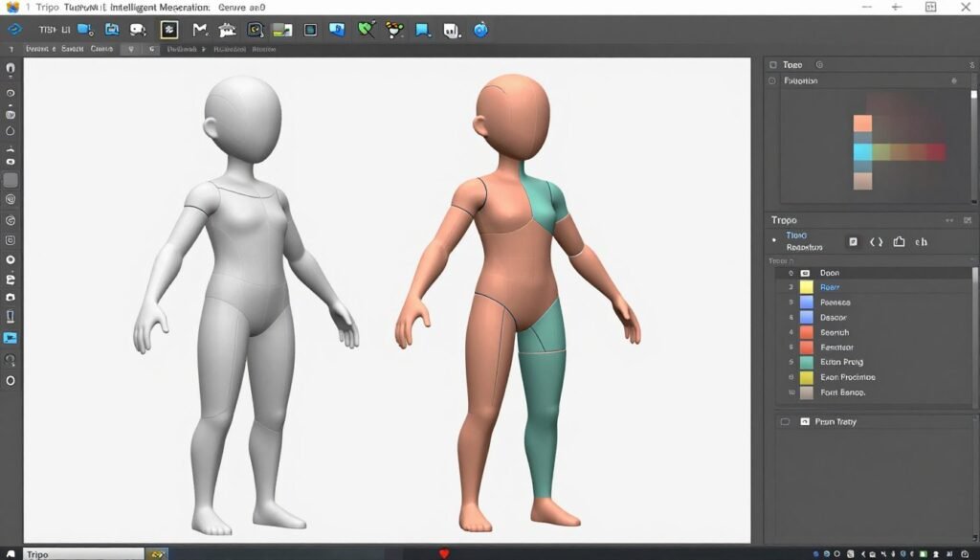980x560 pixels.
Task: Select the blue highlighted tool in left sidebar
Action: [x=10, y=338]
